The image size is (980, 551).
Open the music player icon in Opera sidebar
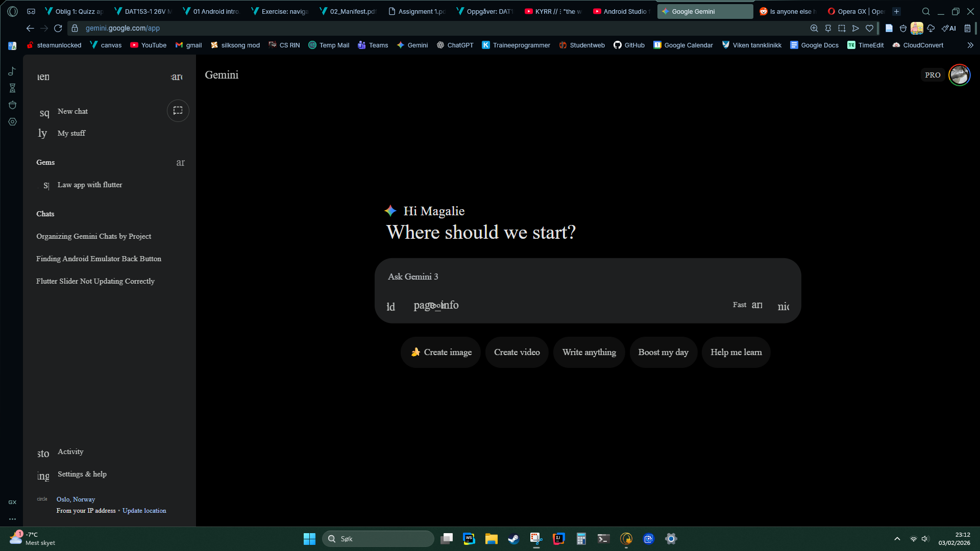point(13,71)
